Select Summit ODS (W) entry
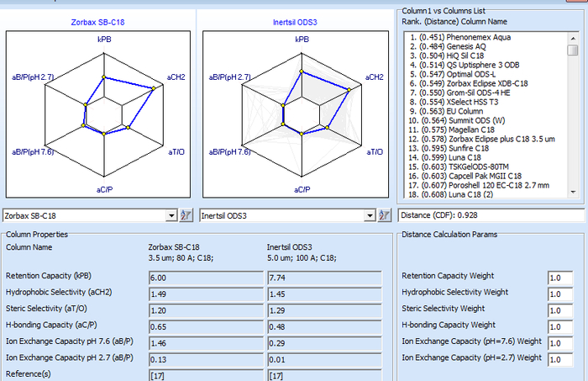The height and width of the screenshot is (381, 588). [x=457, y=120]
